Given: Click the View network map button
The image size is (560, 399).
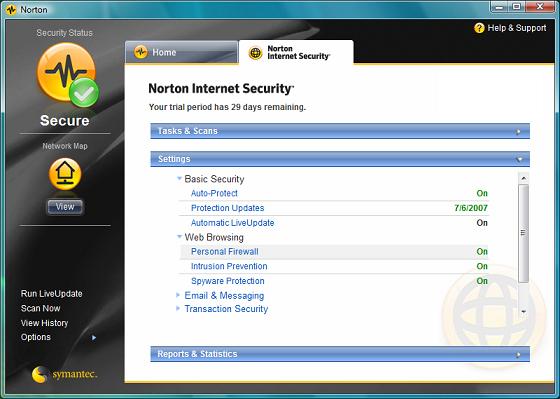Looking at the screenshot, I should (65, 206).
